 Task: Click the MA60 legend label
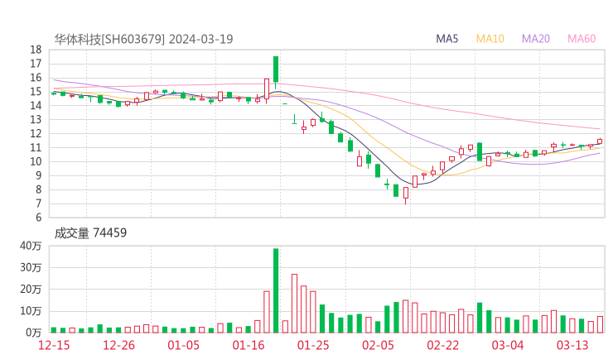coord(582,39)
